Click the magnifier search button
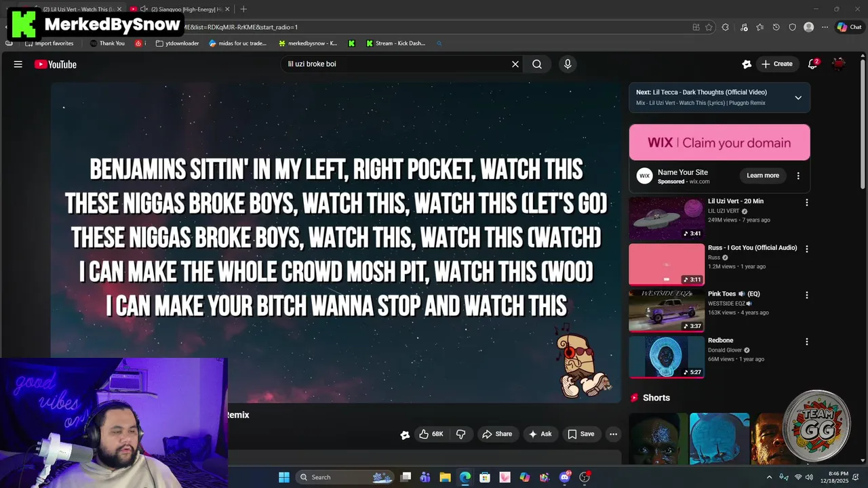Image resolution: width=868 pixels, height=488 pixels. point(537,64)
